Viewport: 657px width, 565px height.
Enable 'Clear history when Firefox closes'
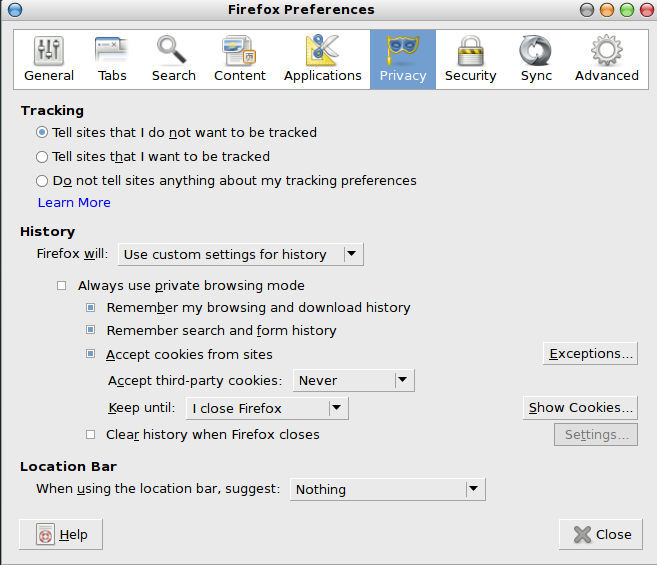(x=91, y=435)
